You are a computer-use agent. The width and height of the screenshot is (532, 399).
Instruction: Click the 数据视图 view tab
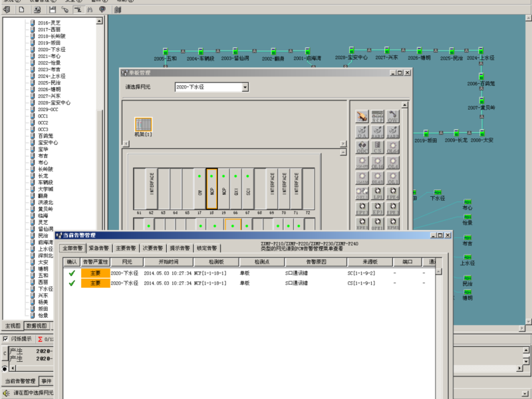coord(37,326)
